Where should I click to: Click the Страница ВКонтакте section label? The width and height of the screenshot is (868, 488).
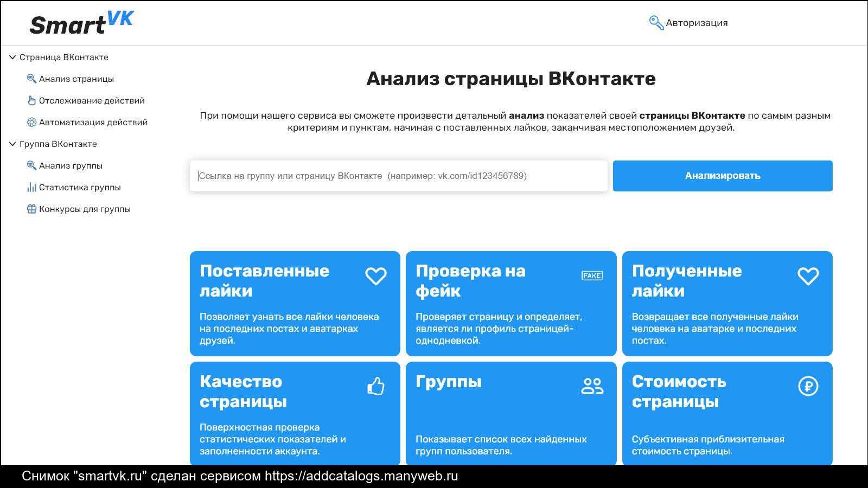(64, 57)
